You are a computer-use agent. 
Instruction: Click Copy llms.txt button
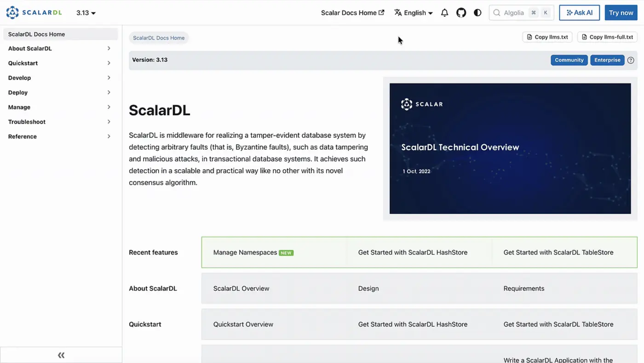(x=547, y=37)
